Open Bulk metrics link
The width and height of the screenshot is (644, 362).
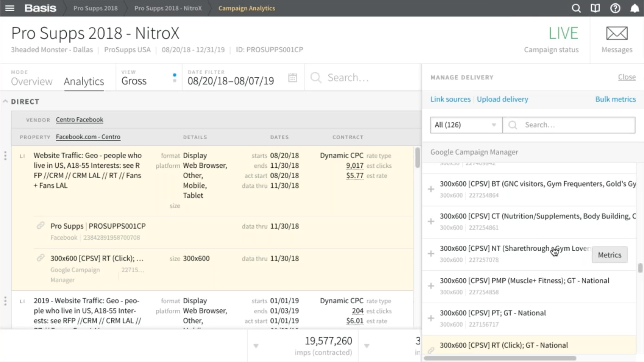tap(616, 99)
